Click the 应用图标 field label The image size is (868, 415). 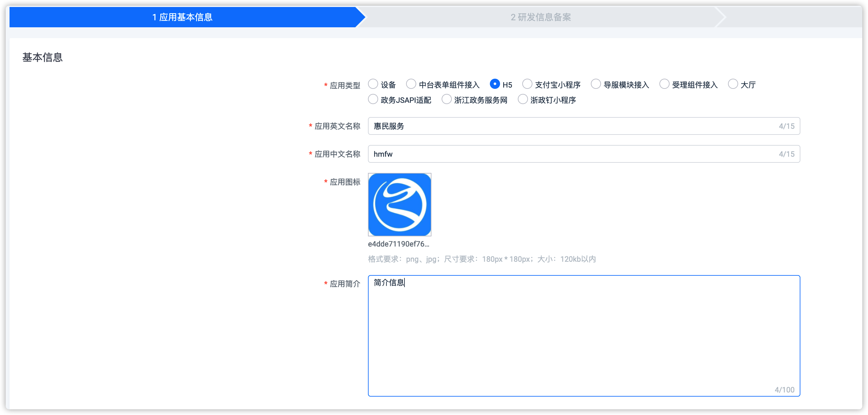[x=345, y=182]
